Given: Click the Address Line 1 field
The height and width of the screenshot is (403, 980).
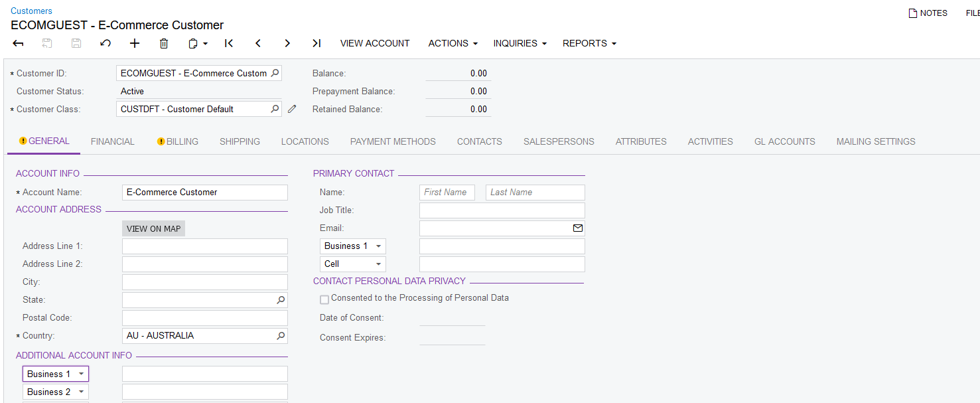Looking at the screenshot, I should tap(205, 246).
